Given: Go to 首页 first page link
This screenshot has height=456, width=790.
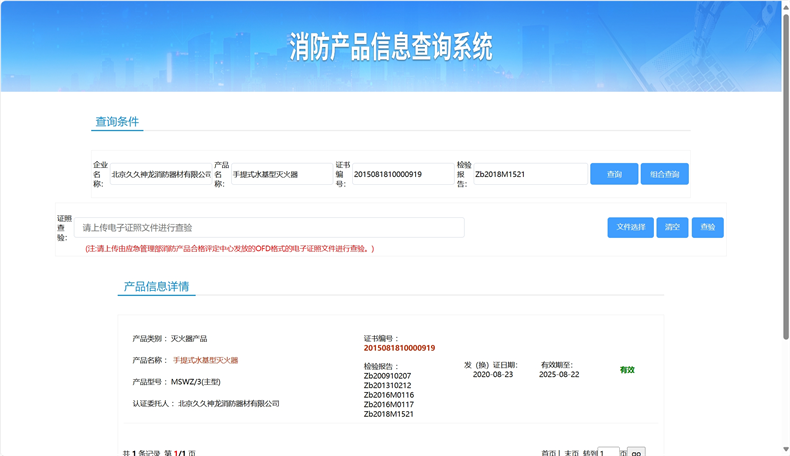Looking at the screenshot, I should point(549,452).
